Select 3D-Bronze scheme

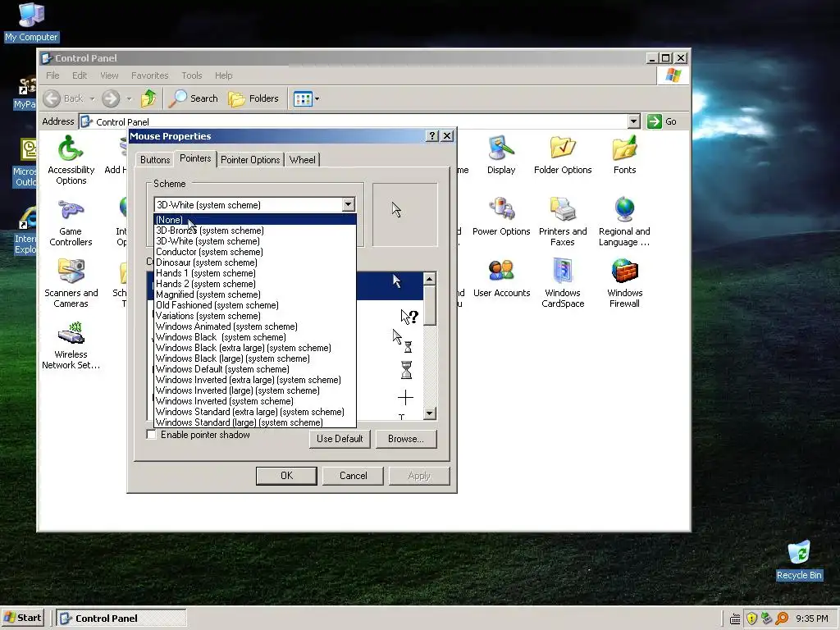click(255, 231)
